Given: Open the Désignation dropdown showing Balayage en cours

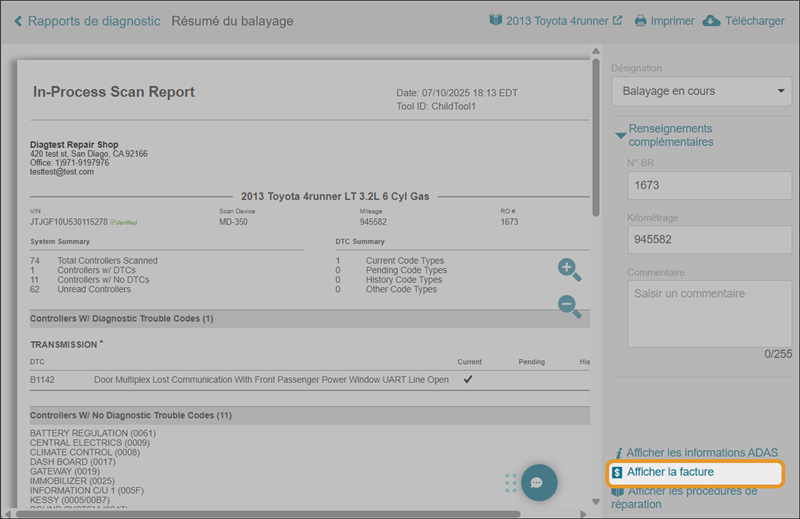Looking at the screenshot, I should [700, 91].
